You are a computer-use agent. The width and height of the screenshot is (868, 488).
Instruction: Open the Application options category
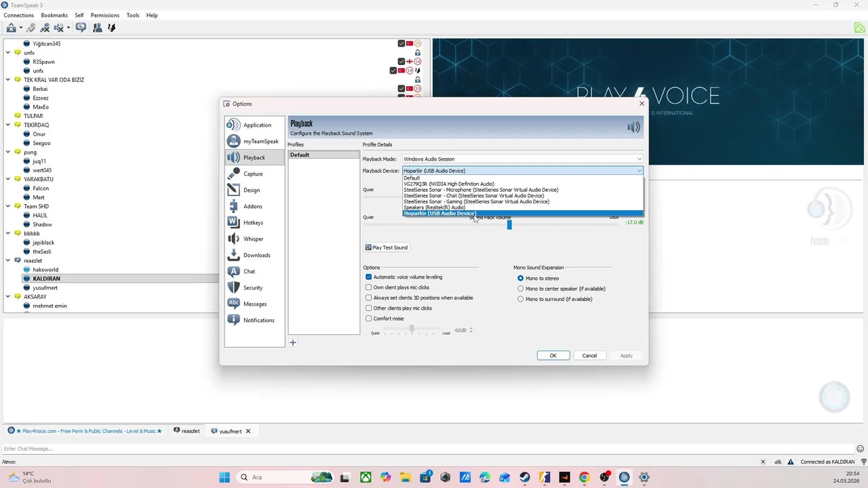click(x=254, y=125)
